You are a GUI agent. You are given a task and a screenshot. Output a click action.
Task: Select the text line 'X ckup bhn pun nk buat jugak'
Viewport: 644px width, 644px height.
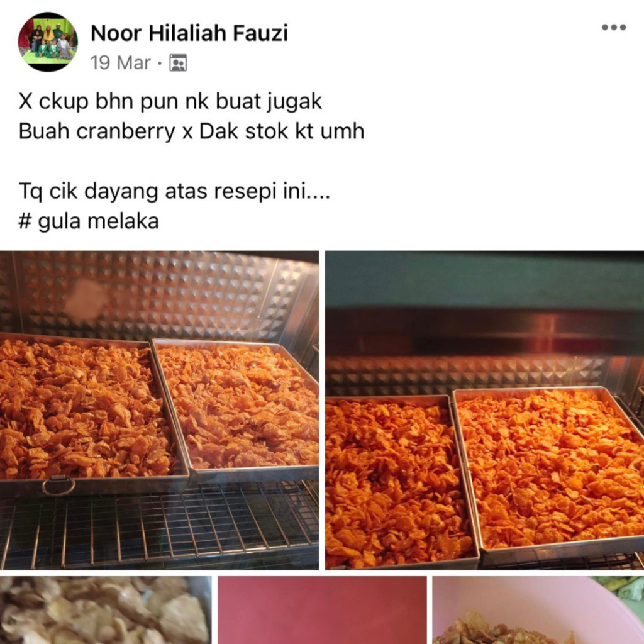pos(170,101)
